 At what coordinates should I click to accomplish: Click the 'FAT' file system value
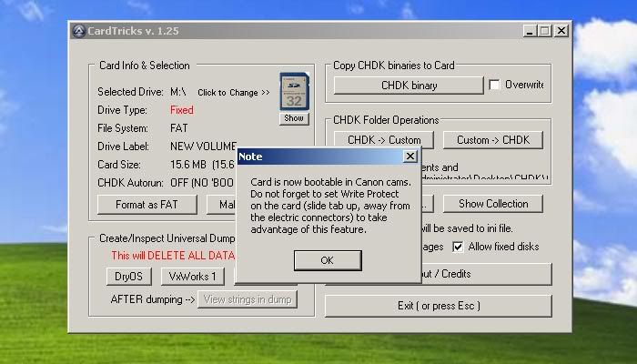pyautogui.click(x=178, y=128)
